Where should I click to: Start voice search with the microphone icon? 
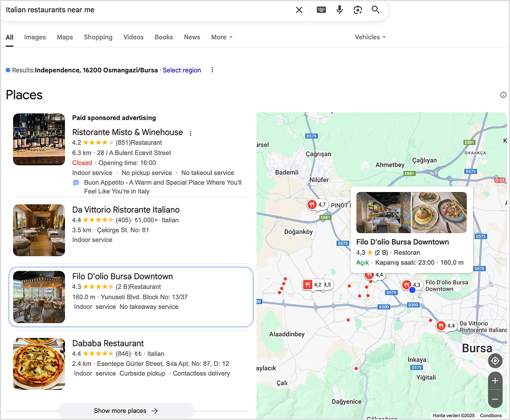pyautogui.click(x=340, y=10)
